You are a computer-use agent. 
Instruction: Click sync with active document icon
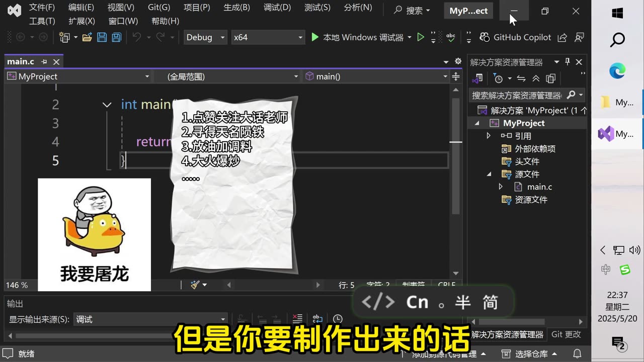pyautogui.click(x=521, y=78)
